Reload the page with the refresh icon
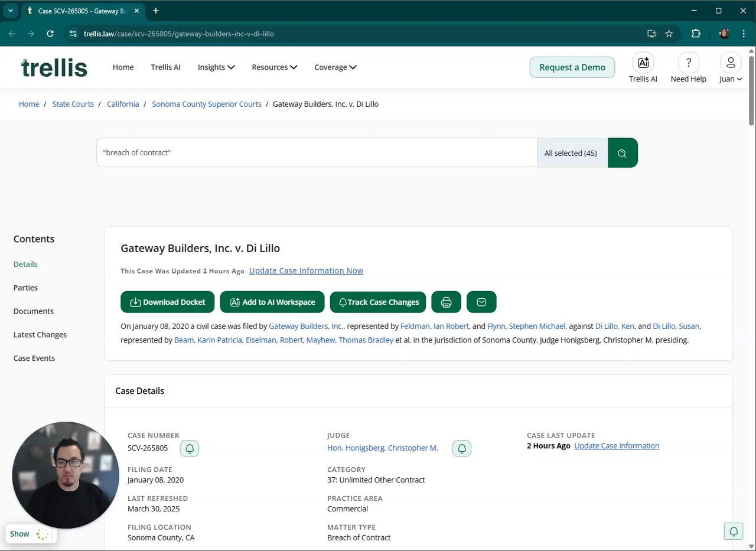Image resolution: width=756 pixels, height=551 pixels. [x=50, y=34]
